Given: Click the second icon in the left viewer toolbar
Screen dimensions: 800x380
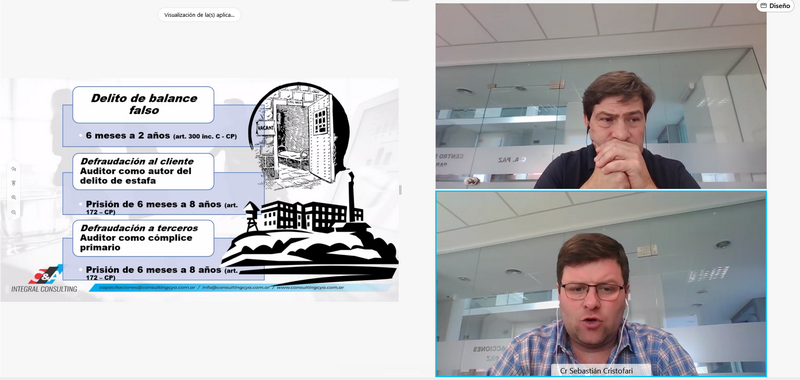Looking at the screenshot, I should [14, 183].
